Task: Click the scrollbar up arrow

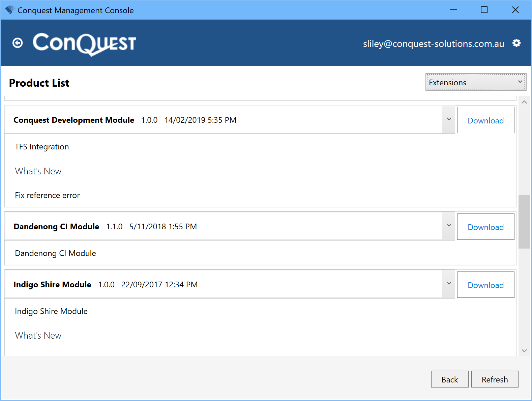Action: point(524,102)
